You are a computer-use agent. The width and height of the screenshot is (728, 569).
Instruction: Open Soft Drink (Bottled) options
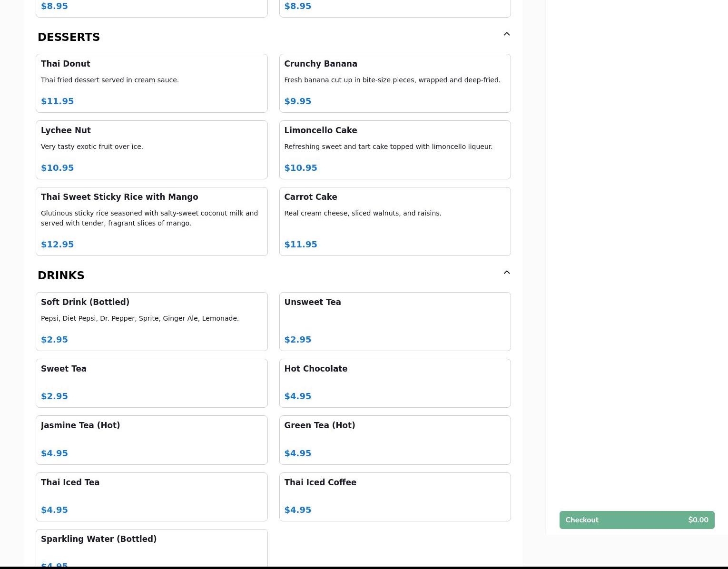click(151, 322)
